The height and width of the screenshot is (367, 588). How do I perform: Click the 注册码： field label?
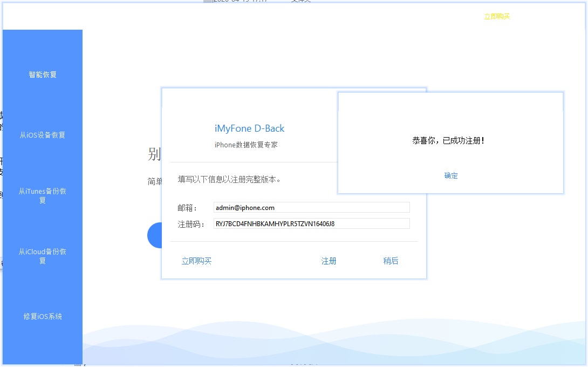191,225
